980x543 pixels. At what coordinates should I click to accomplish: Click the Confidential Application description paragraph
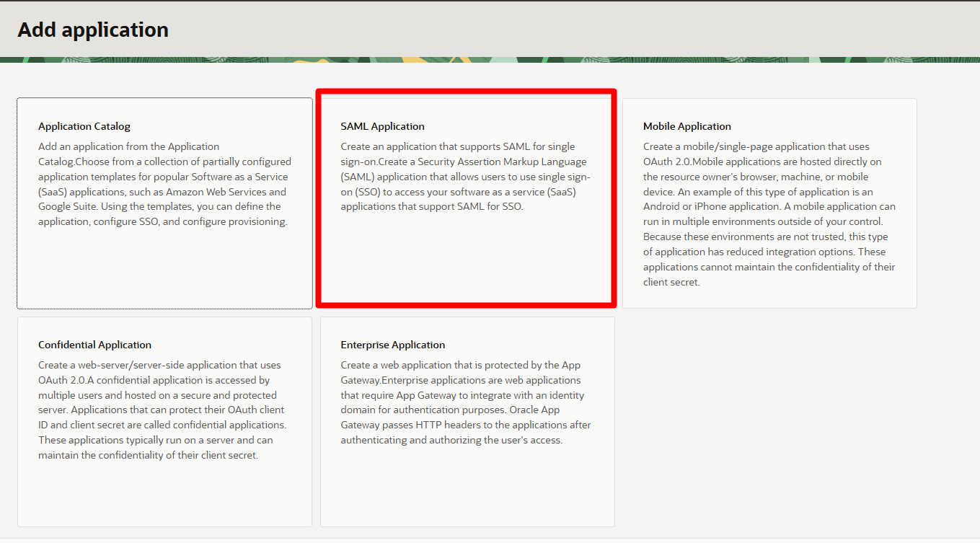point(162,410)
